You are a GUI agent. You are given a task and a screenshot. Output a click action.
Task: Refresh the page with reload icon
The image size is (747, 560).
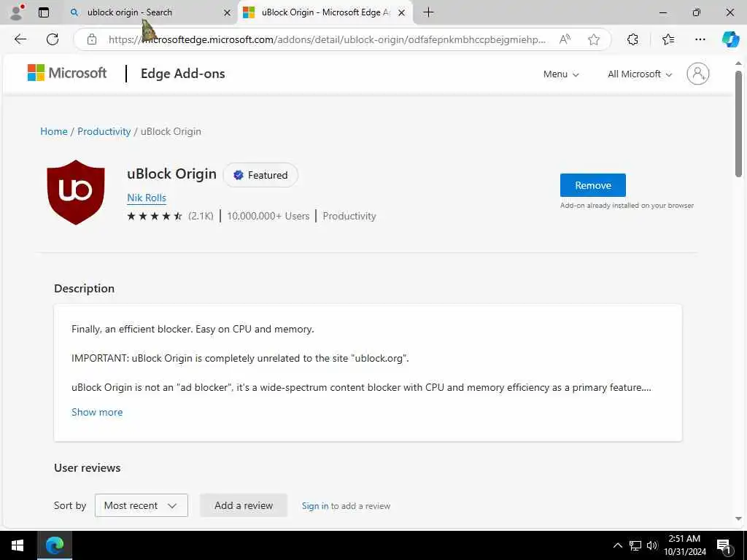(x=53, y=39)
